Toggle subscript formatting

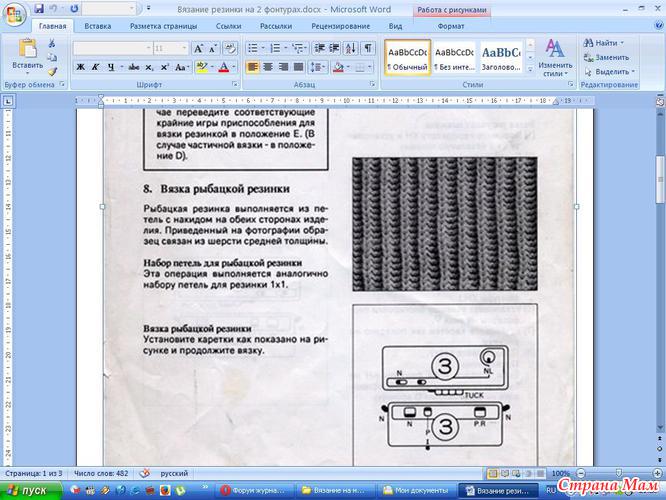pos(149,67)
